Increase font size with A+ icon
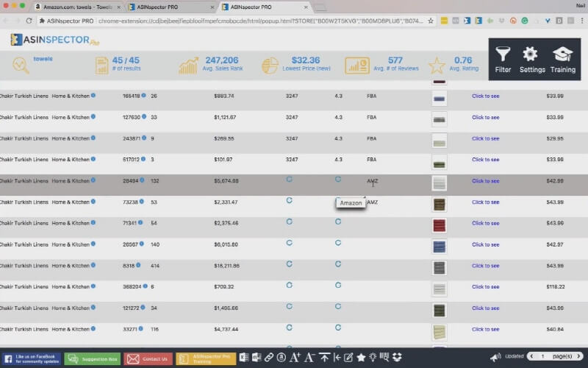Viewport: 588px width, 368px height. [295, 357]
